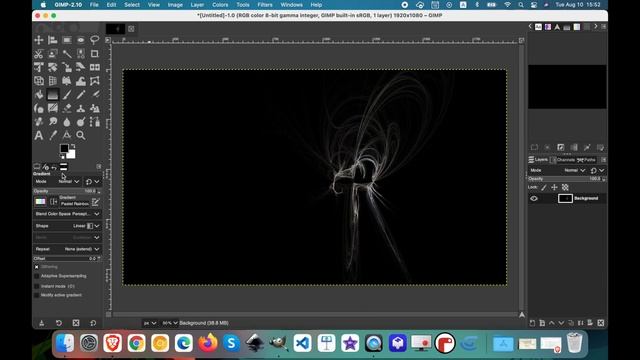This screenshot has height=360, width=640.
Task: Toggle lock position and size icon
Action: point(554,187)
